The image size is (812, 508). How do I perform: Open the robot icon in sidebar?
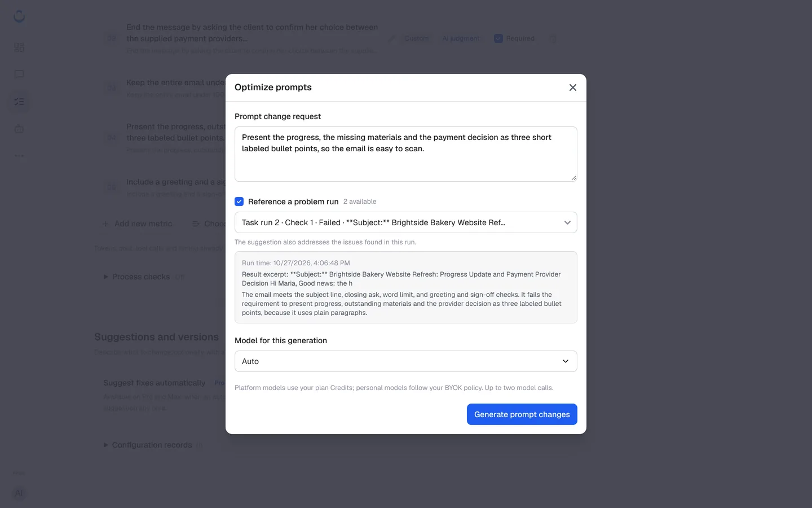19,129
